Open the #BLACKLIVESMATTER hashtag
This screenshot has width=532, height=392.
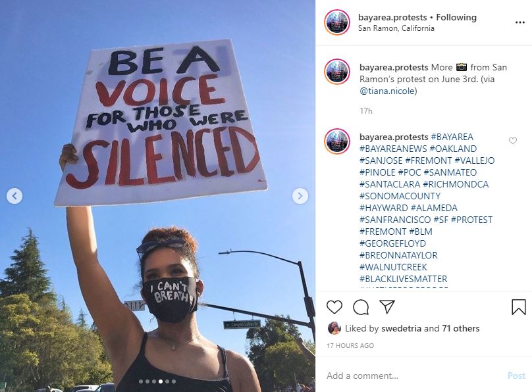403,279
